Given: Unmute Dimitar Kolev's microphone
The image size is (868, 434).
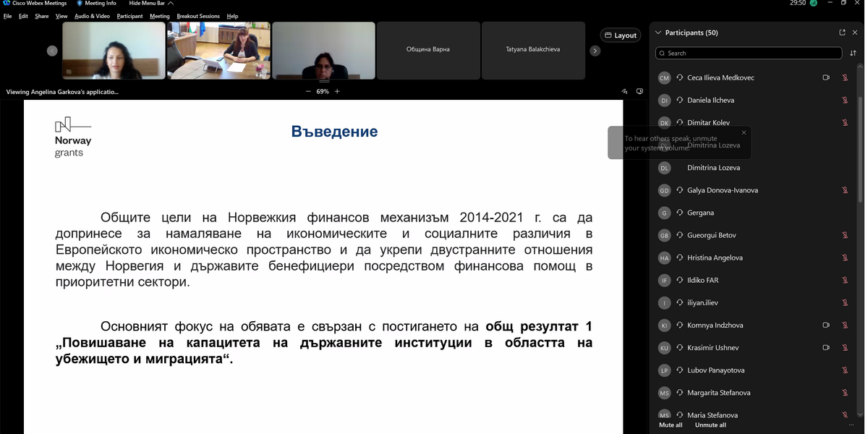Looking at the screenshot, I should [x=845, y=122].
